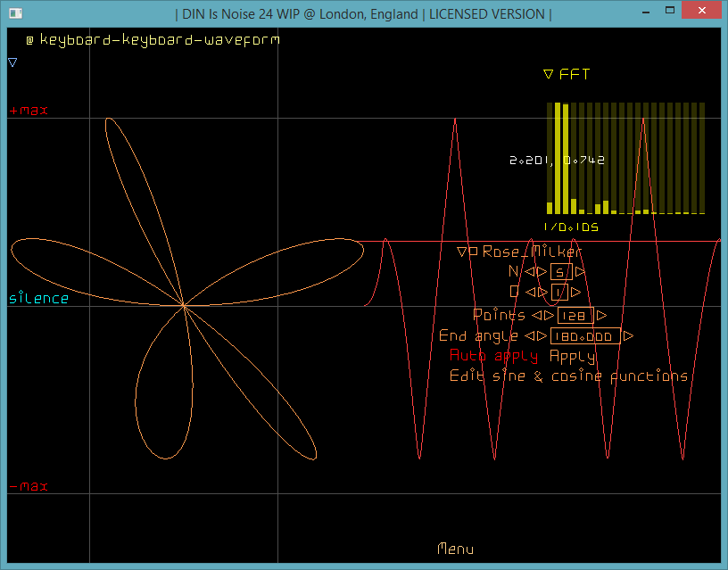The height and width of the screenshot is (570, 728).
Task: Expand the blue triangle at top left
Action: point(12,62)
